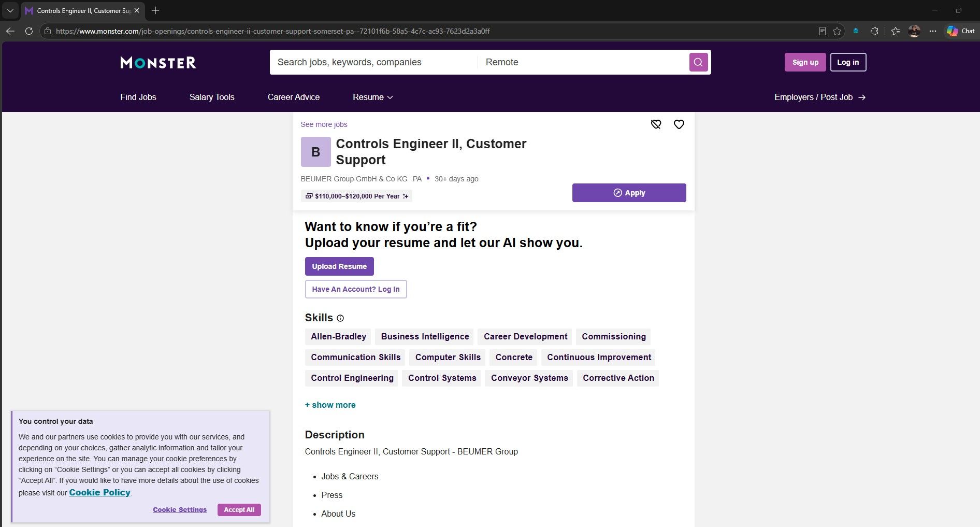Click the Press bullet item
980x527 pixels.
(332, 495)
